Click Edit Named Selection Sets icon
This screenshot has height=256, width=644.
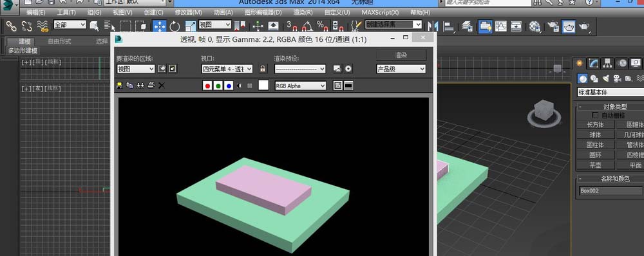[x=356, y=26]
